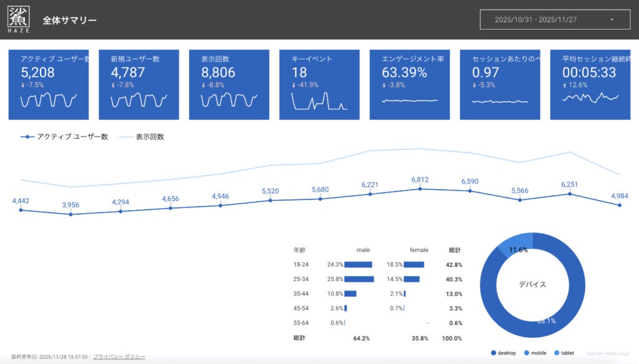Click the 18-24 male bar
639x364 pixels.
pos(358,264)
